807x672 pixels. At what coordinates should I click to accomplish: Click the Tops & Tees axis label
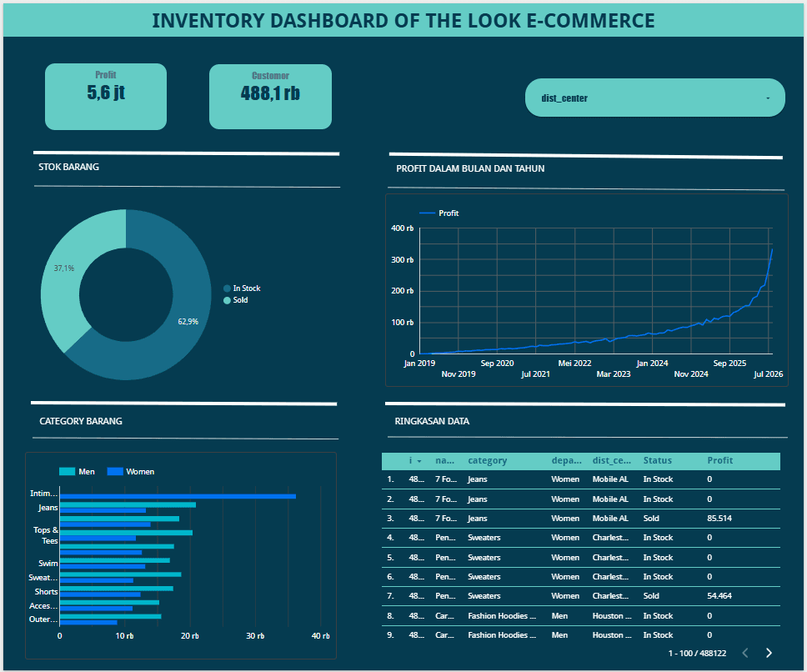tap(46, 535)
